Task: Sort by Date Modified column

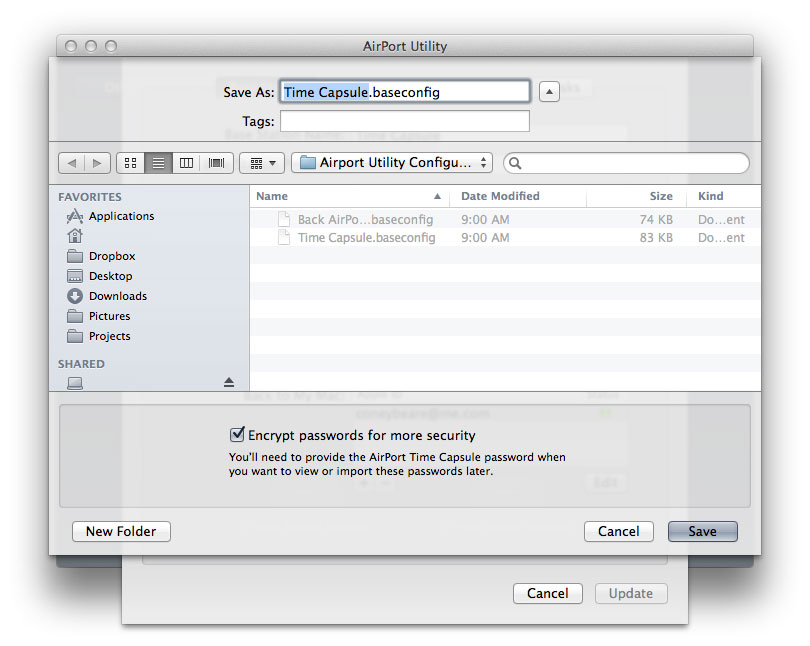Action: click(x=518, y=196)
